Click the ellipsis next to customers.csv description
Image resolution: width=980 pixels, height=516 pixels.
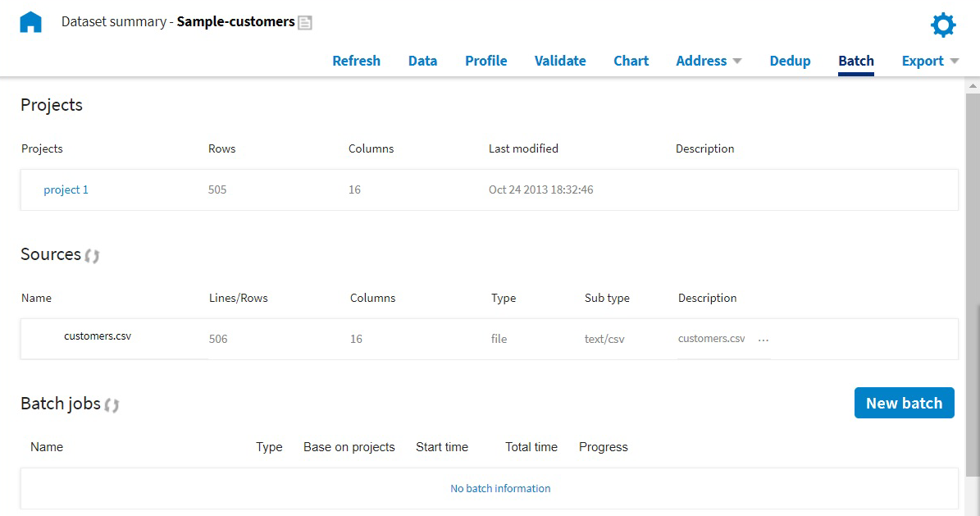click(x=763, y=339)
